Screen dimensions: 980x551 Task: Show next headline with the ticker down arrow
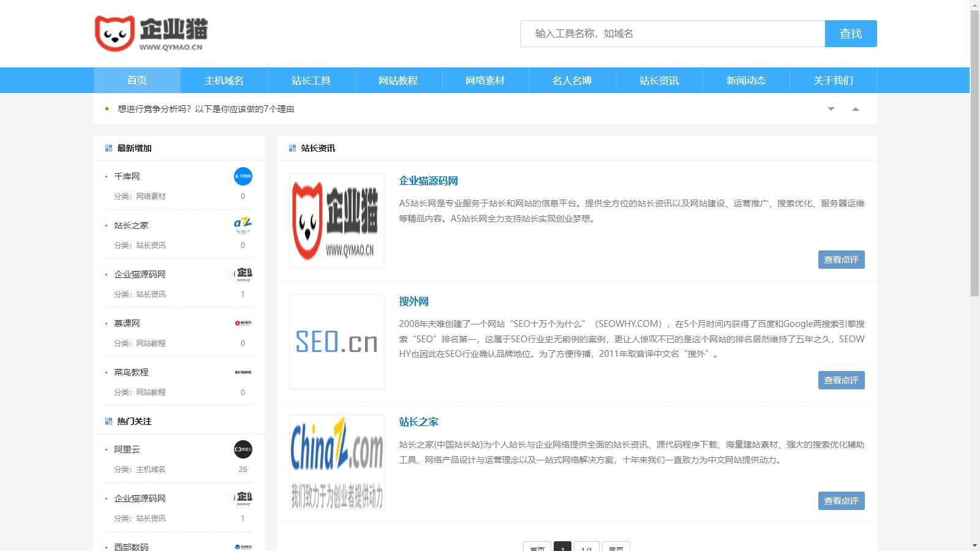point(831,109)
